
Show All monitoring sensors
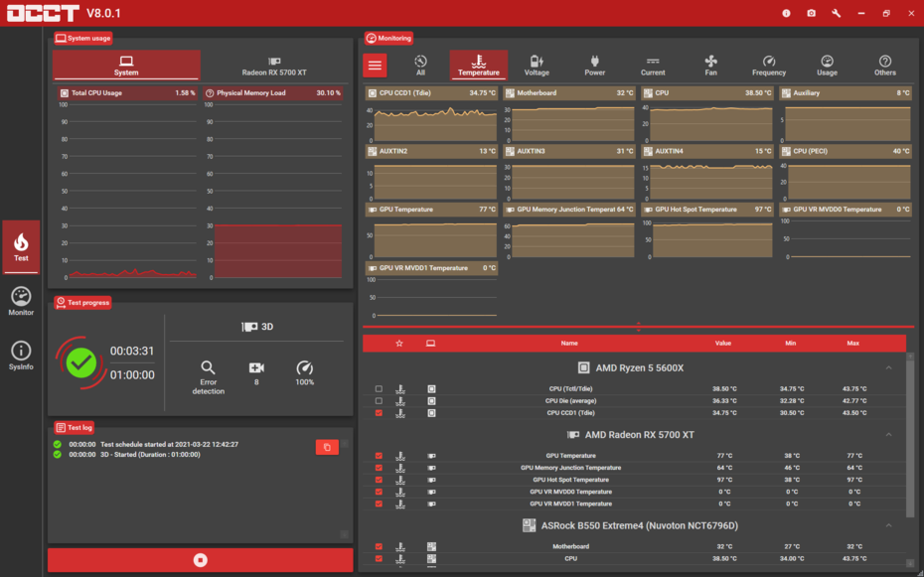point(420,66)
